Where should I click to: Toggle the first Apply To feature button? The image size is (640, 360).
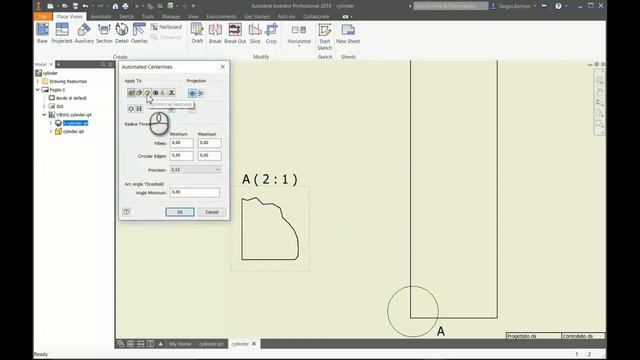tap(131, 93)
